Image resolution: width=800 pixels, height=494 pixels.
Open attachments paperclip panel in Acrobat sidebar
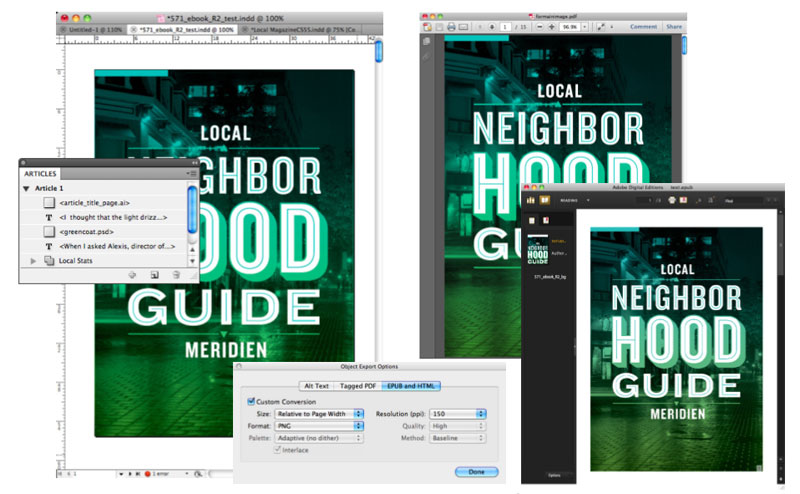(427, 57)
